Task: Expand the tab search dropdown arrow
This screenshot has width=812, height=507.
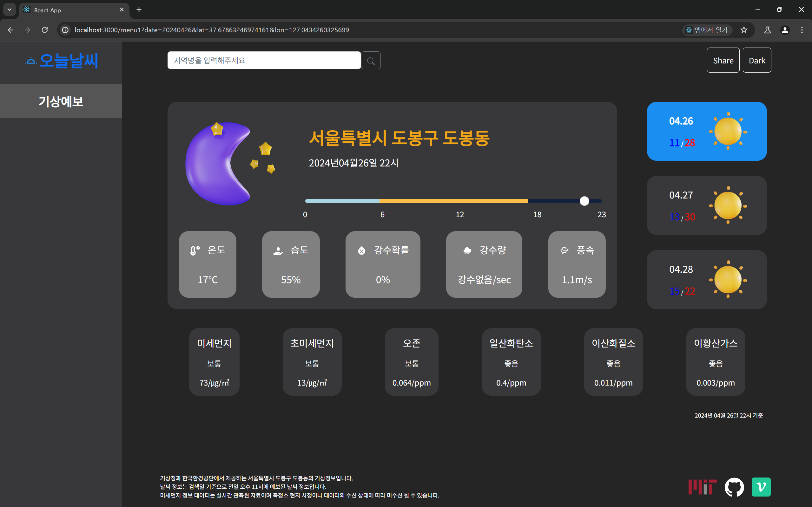Action: 10,10
